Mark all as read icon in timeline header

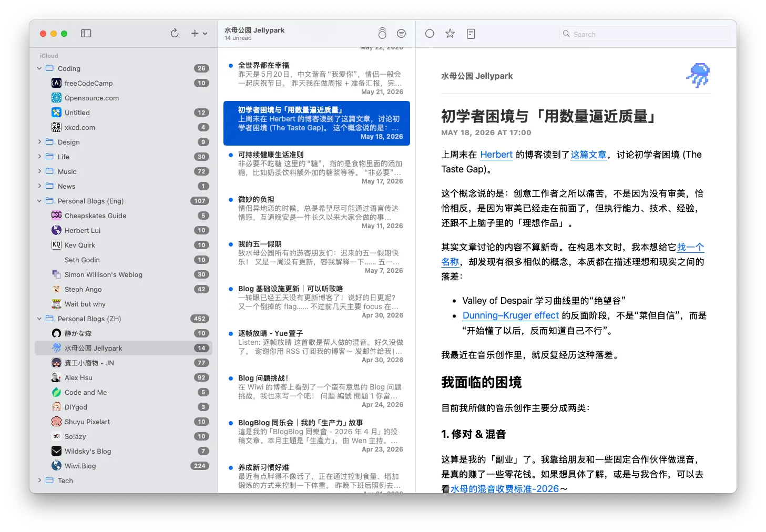(x=382, y=34)
